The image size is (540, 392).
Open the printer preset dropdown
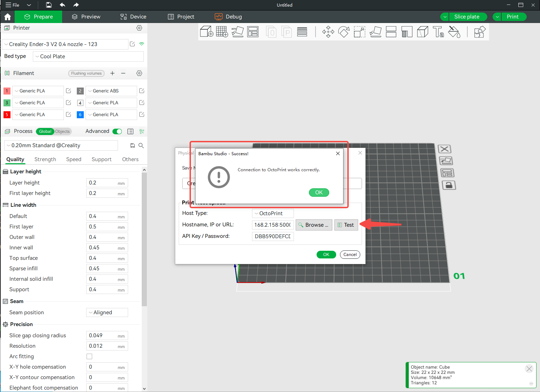(x=65, y=44)
